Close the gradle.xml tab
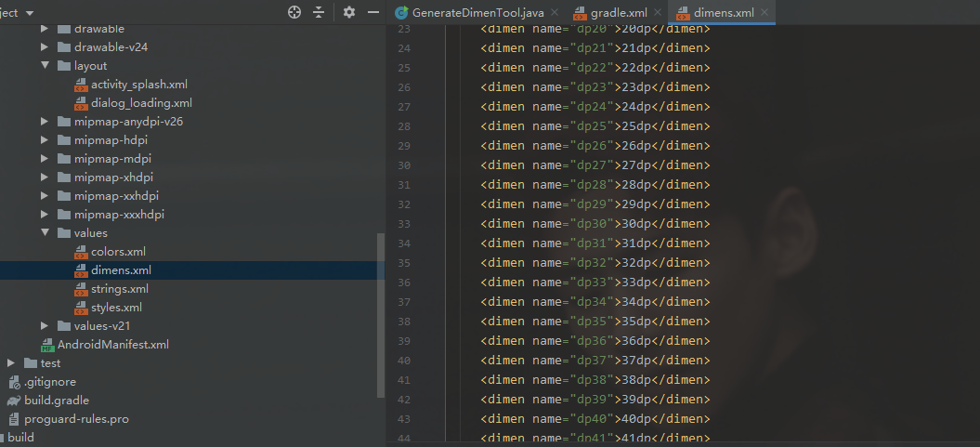 [x=658, y=12]
